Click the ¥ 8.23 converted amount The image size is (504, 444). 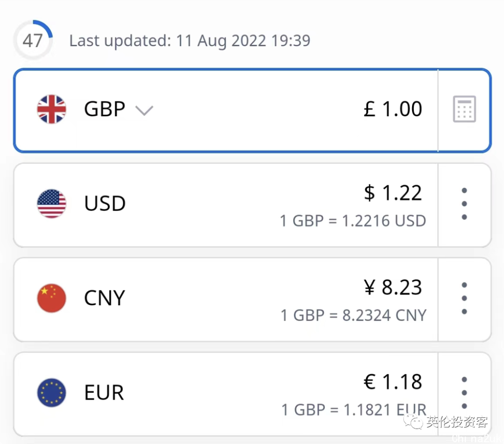click(x=392, y=287)
